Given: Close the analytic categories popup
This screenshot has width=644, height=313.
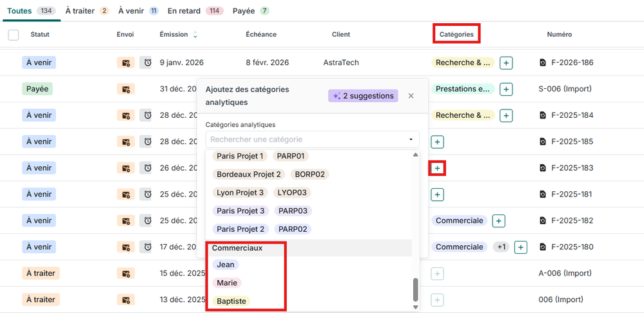Looking at the screenshot, I should coord(411,96).
